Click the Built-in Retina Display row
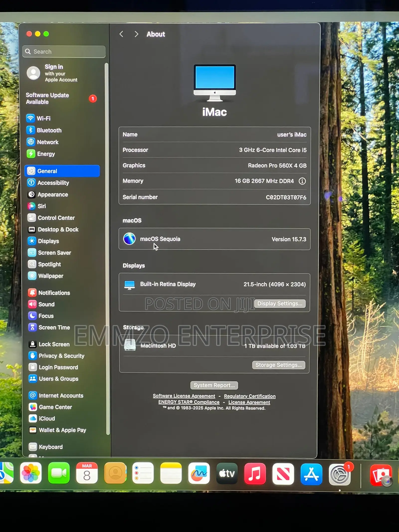Image resolution: width=399 pixels, height=532 pixels. [214, 284]
